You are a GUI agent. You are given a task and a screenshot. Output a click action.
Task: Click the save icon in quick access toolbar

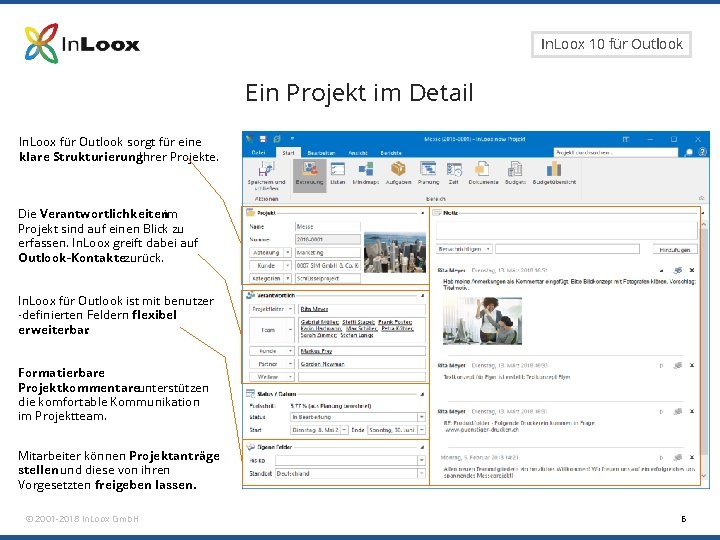click(x=263, y=139)
